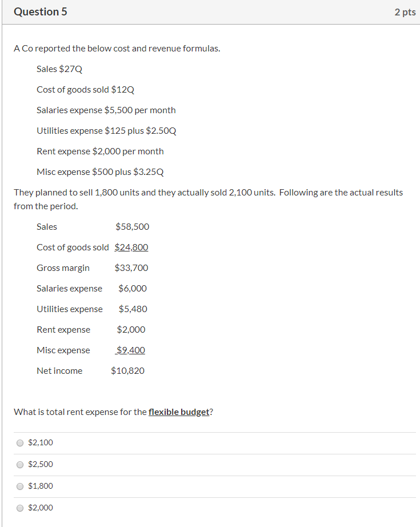Click the Misc expense formula line

click(x=104, y=171)
